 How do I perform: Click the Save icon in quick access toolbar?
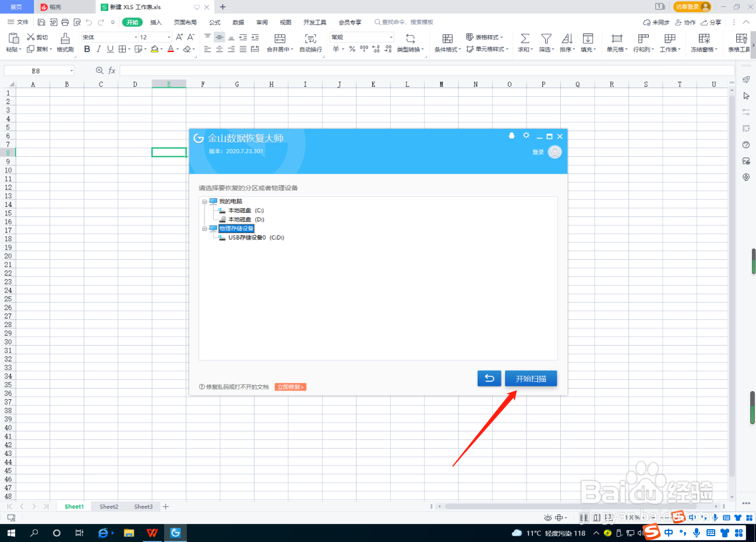41,22
